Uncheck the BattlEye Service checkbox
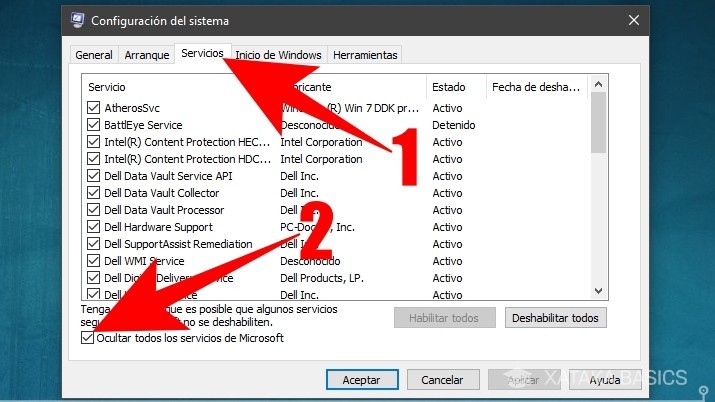 [93, 124]
